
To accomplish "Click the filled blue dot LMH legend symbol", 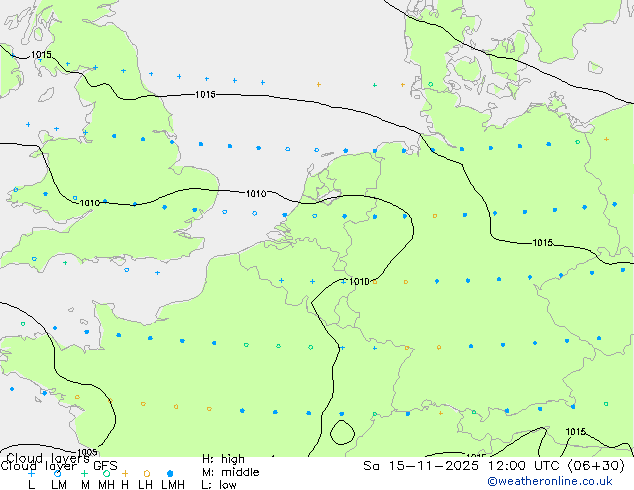I will point(170,473).
